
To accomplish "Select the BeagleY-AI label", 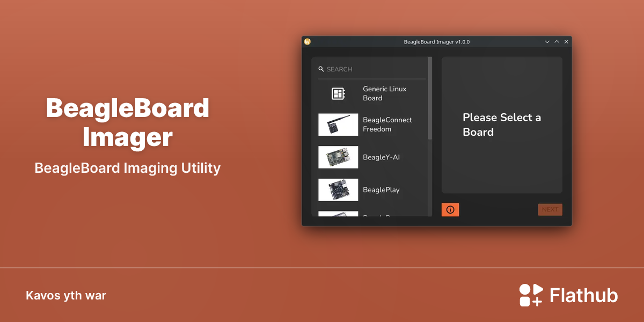I will (381, 157).
